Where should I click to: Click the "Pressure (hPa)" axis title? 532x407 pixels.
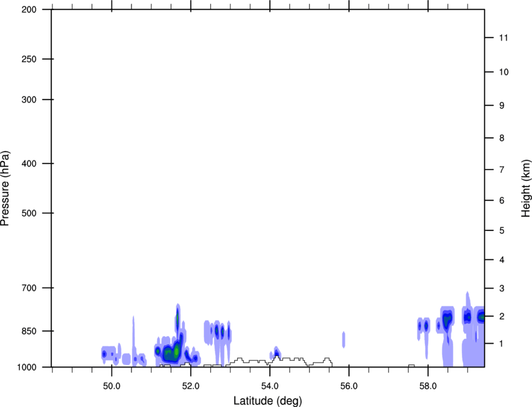(x=6, y=188)
